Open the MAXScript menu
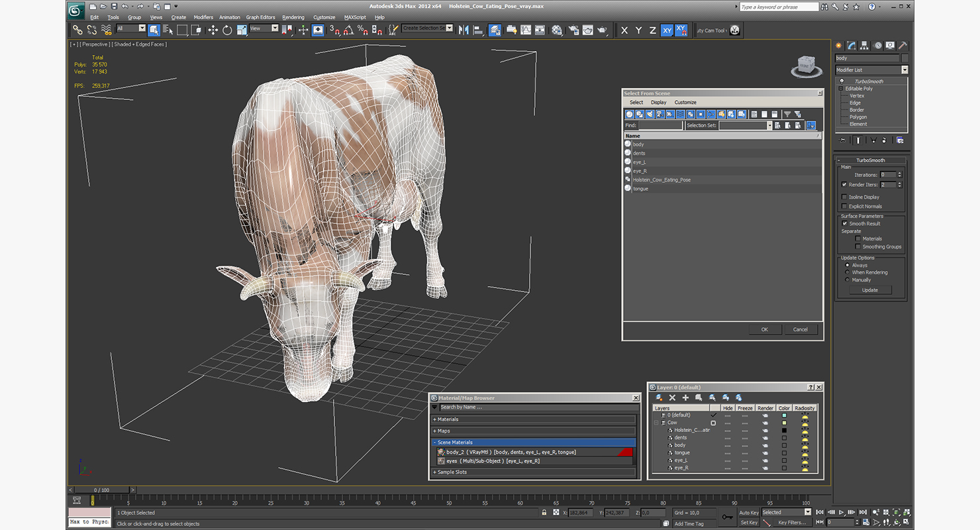 point(355,17)
